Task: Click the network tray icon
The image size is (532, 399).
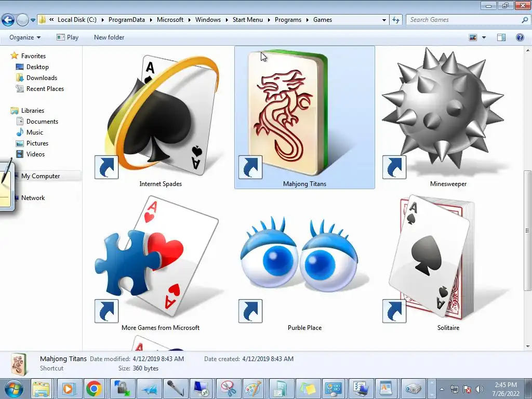Action: (454, 389)
